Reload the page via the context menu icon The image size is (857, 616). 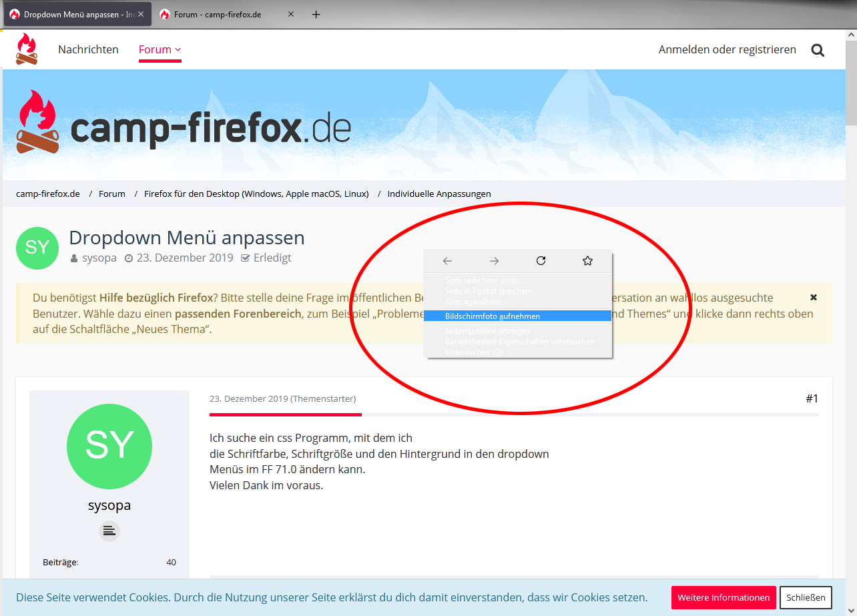point(541,261)
